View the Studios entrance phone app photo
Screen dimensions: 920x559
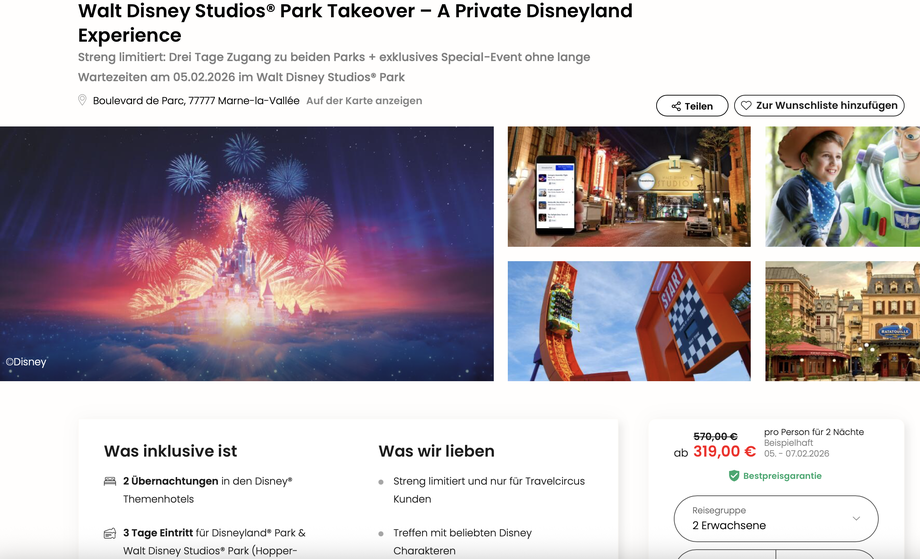pyautogui.click(x=629, y=187)
